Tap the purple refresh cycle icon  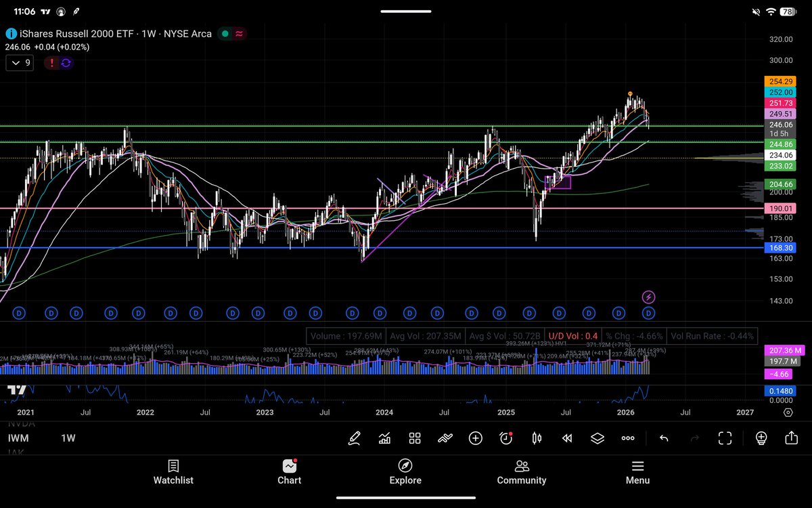click(x=66, y=63)
